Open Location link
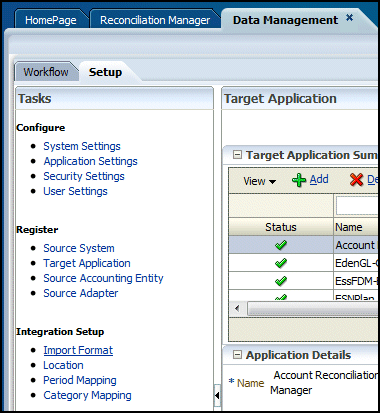This screenshot has width=380, height=413. tap(63, 365)
